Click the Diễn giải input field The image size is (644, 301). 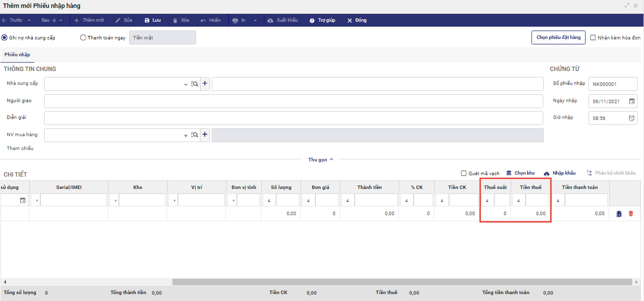(x=294, y=118)
